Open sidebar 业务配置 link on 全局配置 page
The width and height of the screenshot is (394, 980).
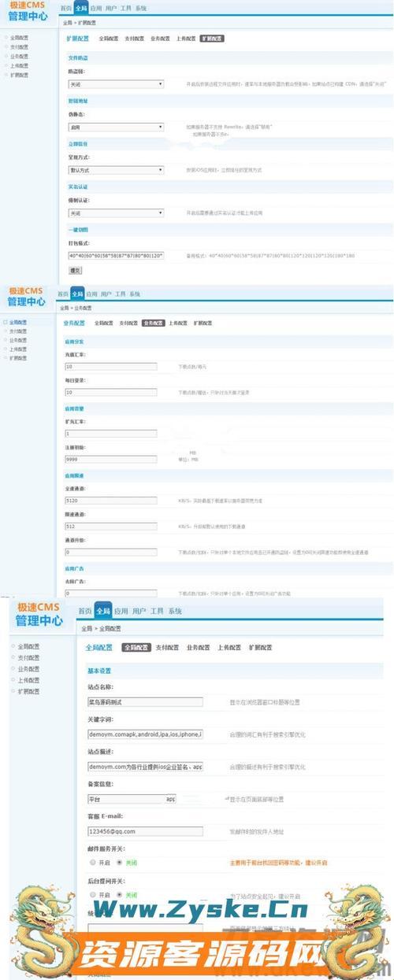click(x=28, y=668)
